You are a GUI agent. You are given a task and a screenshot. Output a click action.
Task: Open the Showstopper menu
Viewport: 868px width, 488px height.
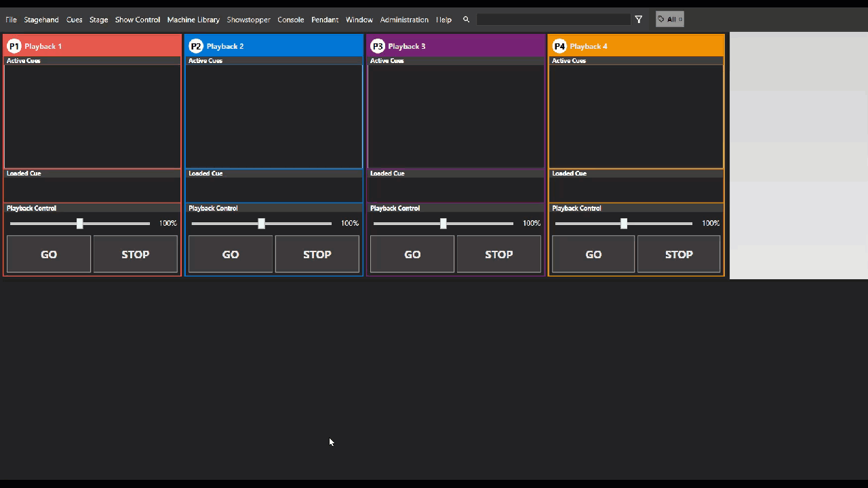(x=248, y=20)
